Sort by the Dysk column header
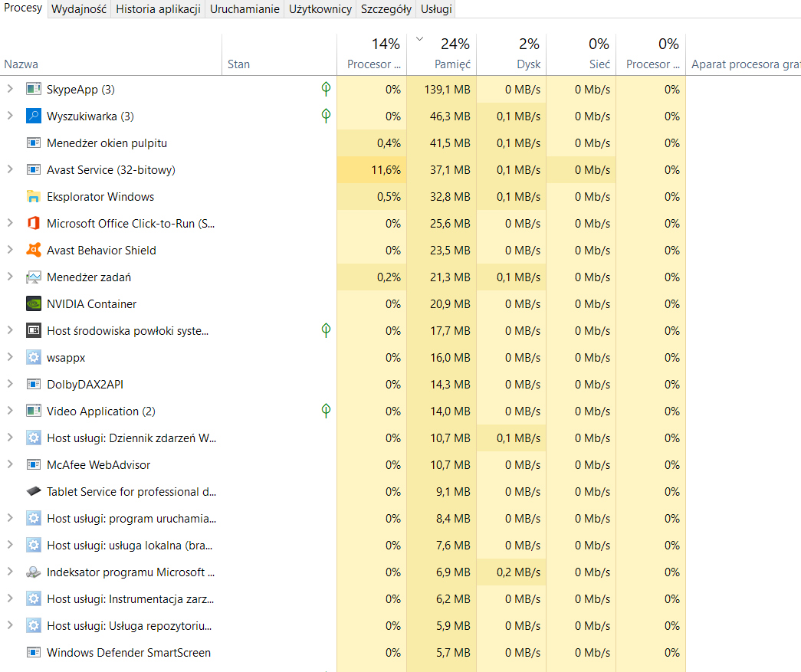The image size is (801, 672). [x=511, y=54]
